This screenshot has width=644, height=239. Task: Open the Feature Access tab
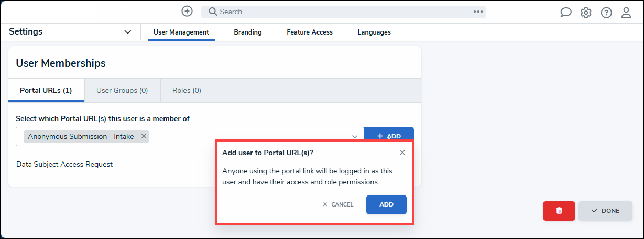pyautogui.click(x=310, y=32)
